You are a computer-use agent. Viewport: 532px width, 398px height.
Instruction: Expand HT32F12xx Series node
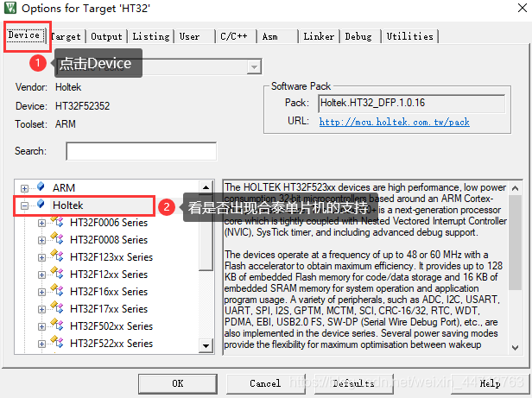pos(41,275)
